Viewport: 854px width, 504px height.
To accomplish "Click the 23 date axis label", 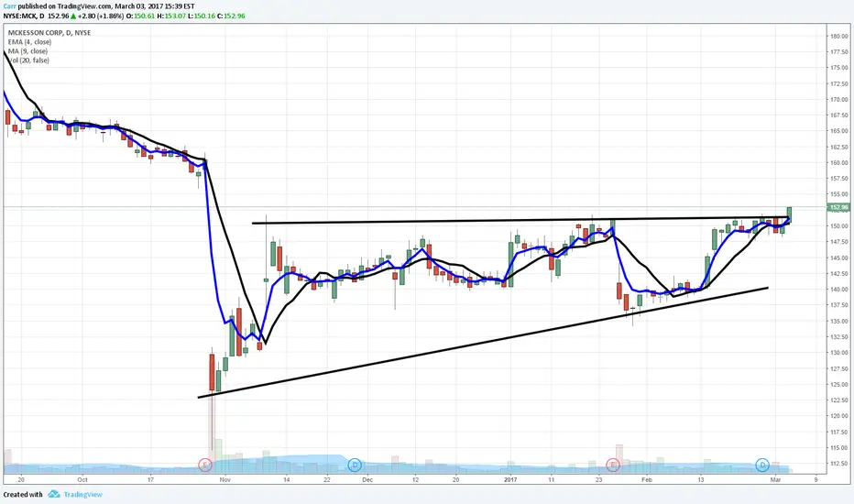I will coord(599,480).
